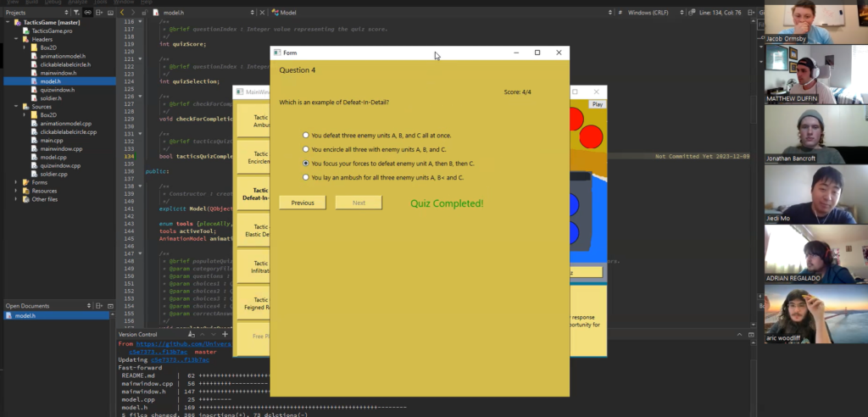Screen dimensions: 868x417
Task: Toggle synchronize with editor link icon
Action: pyautogui.click(x=87, y=12)
